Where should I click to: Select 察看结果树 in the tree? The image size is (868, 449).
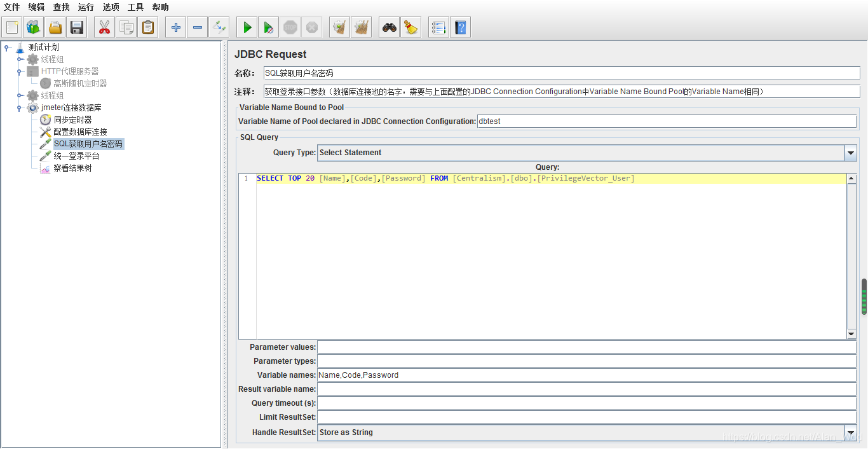(x=72, y=167)
